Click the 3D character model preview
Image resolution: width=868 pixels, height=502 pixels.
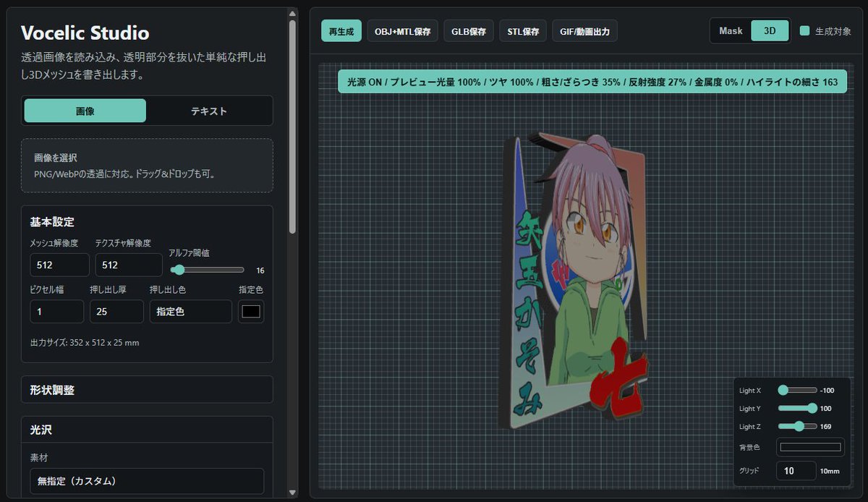pyautogui.click(x=575, y=278)
